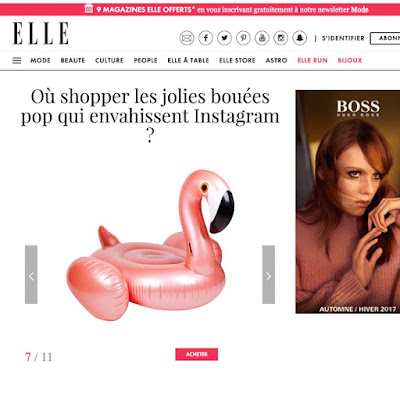Open ELLE's Pinterest icon
400x400 pixels.
(x=243, y=38)
